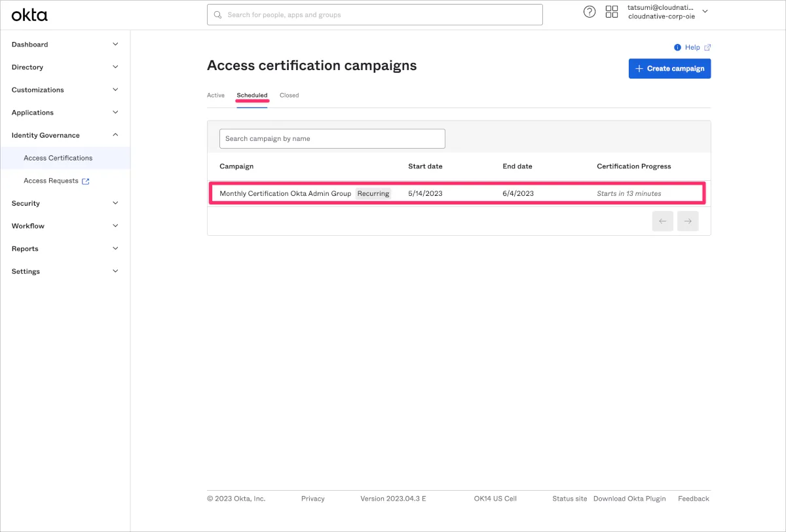Viewport: 786px width, 532px height.
Task: Expand the Security menu chevron
Action: click(115, 203)
